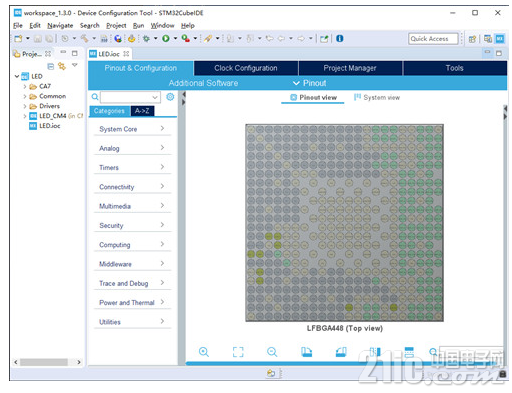Close the LED.ioc editor tab

pyautogui.click(x=126, y=54)
